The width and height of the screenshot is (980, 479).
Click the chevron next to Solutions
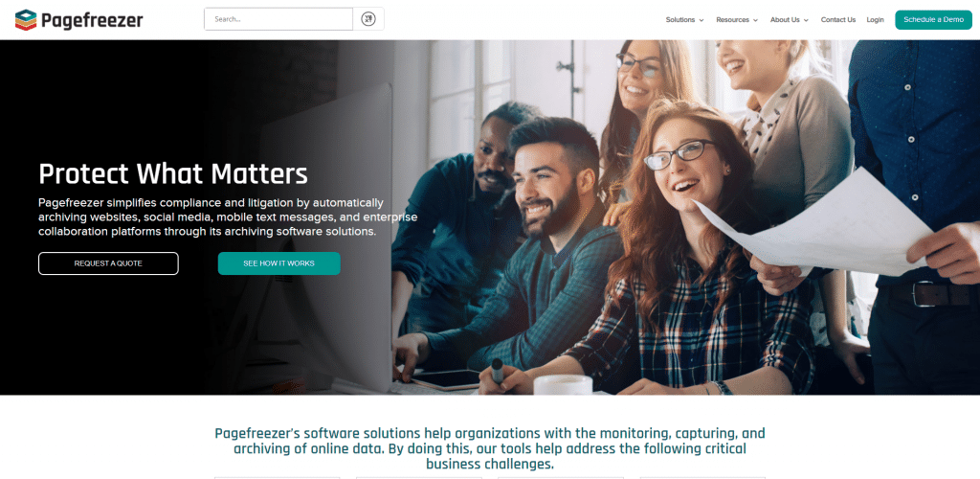point(702,20)
